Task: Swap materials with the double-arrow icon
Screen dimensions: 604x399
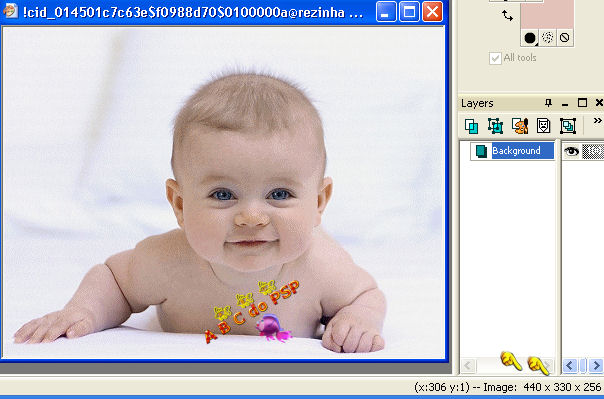Action: tap(507, 15)
